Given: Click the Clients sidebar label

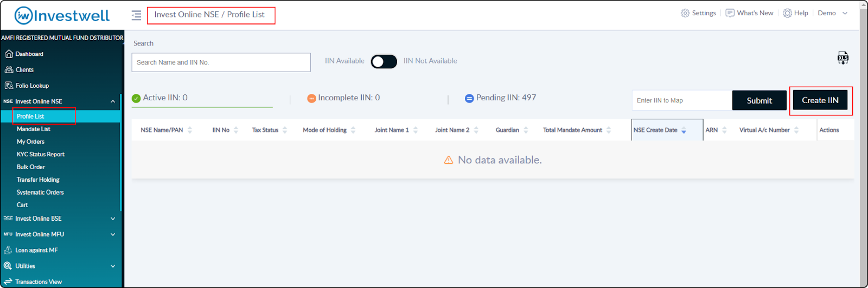Looking at the screenshot, I should (x=24, y=70).
